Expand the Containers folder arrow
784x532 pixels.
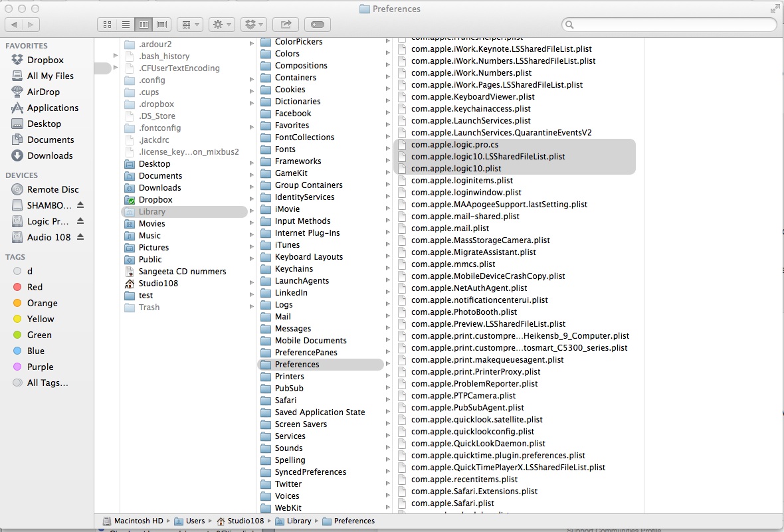[388, 77]
